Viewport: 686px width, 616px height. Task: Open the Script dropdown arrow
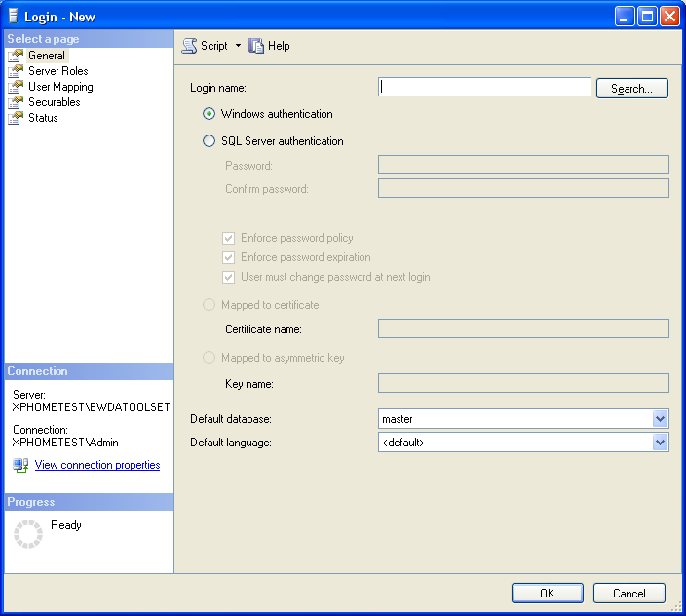(238, 46)
